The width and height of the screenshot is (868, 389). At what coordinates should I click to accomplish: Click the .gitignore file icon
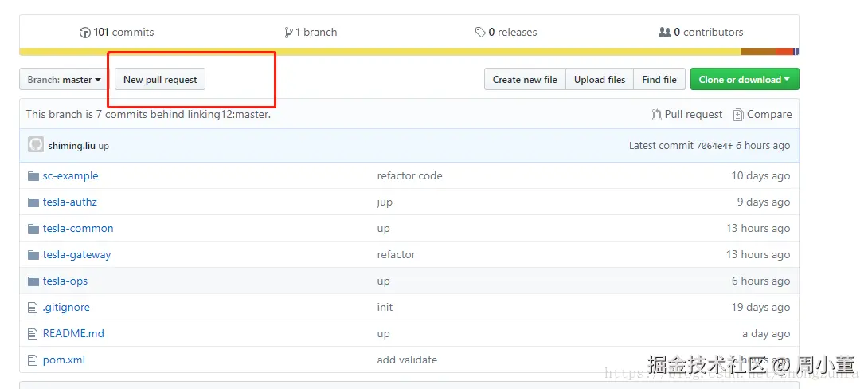click(33, 308)
